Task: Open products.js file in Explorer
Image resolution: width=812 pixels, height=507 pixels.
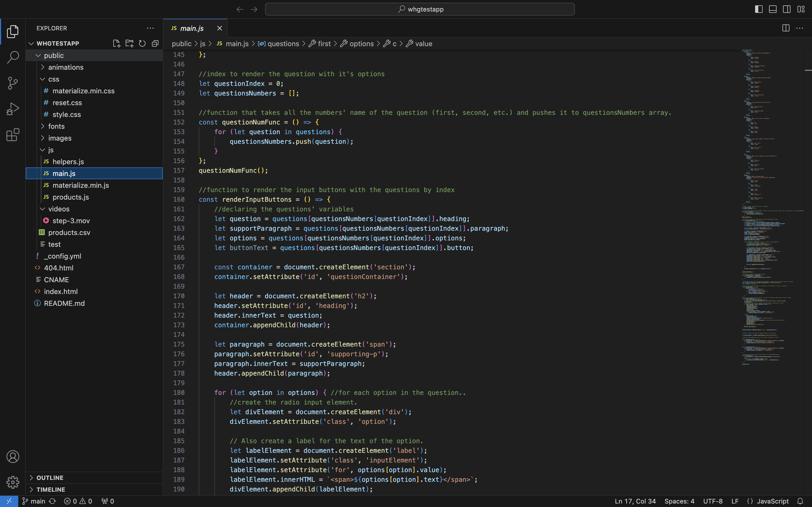Action: pos(70,197)
